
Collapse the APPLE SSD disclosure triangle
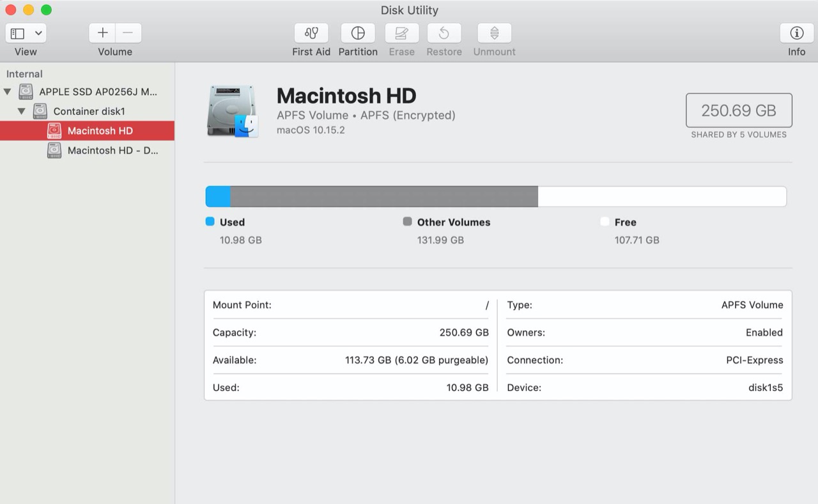8,91
